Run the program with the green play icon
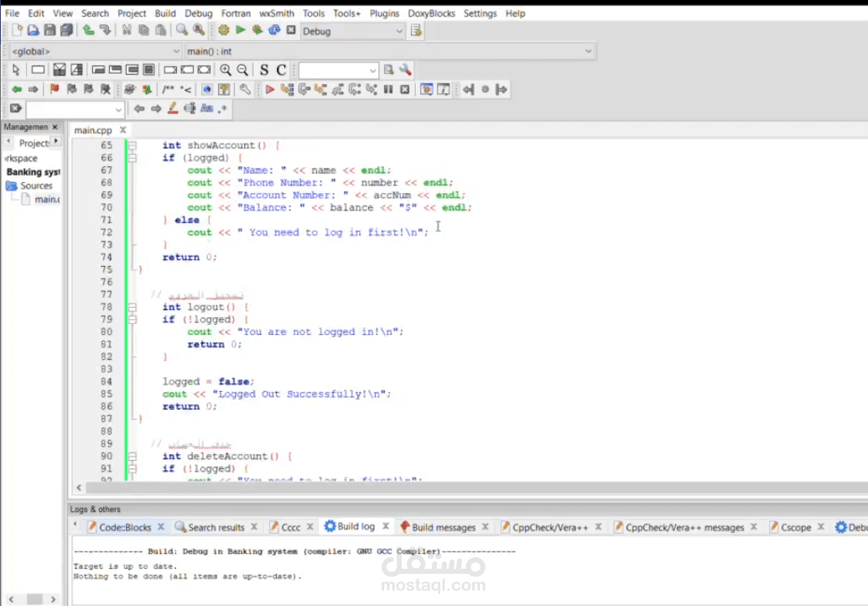 pyautogui.click(x=241, y=30)
